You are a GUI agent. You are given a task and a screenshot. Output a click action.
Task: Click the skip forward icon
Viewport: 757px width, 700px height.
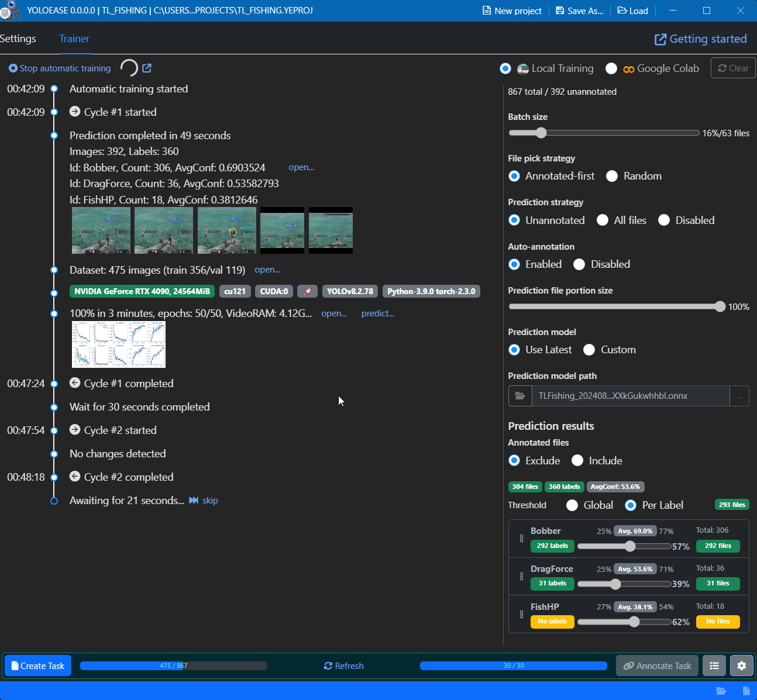click(x=194, y=501)
